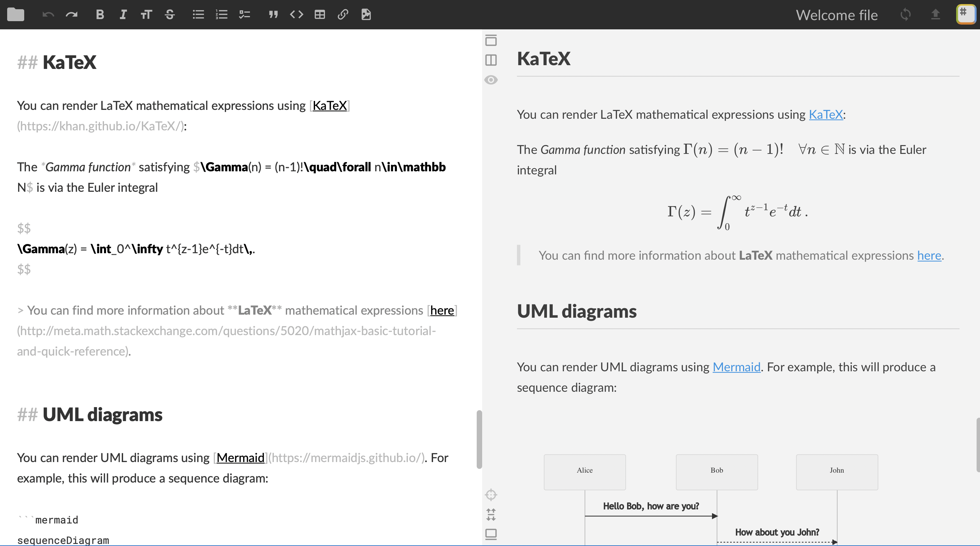Click the '\Gamma(z) = \int_0^\infty' source line
This screenshot has width=980, height=546.
[136, 249]
